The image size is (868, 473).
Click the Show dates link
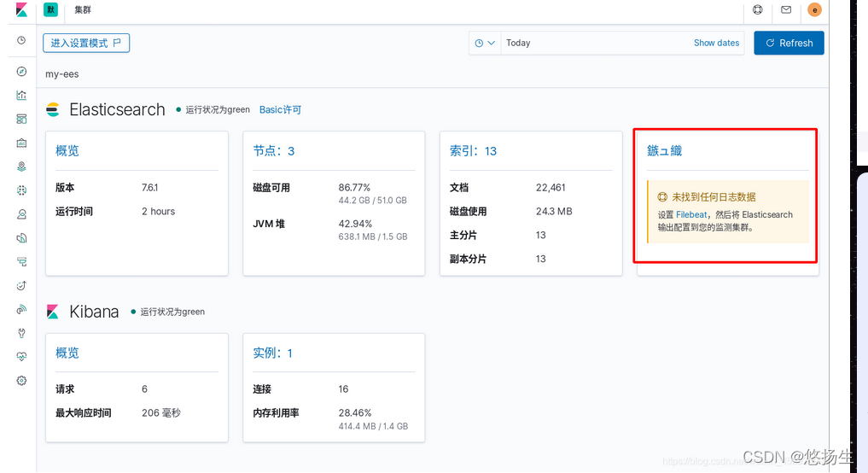coord(716,43)
